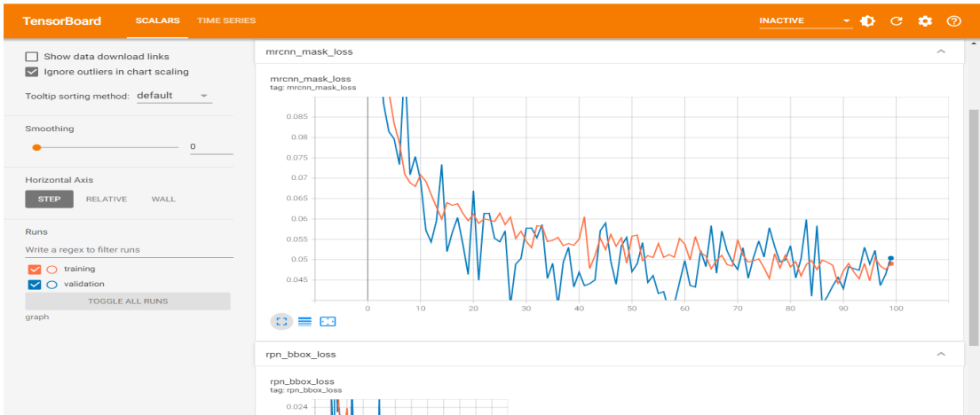Collapse the rpn_bbox_loss section
Image resolution: width=980 pixels, height=415 pixels.
(x=941, y=355)
